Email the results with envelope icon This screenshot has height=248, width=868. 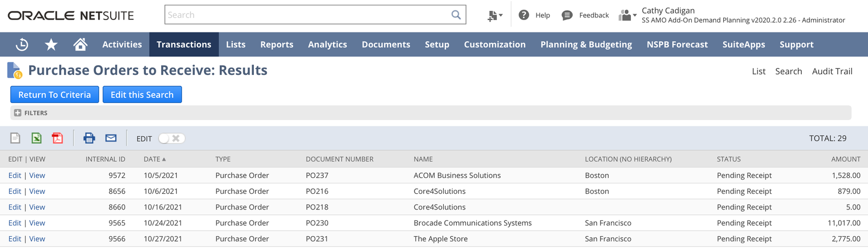111,138
